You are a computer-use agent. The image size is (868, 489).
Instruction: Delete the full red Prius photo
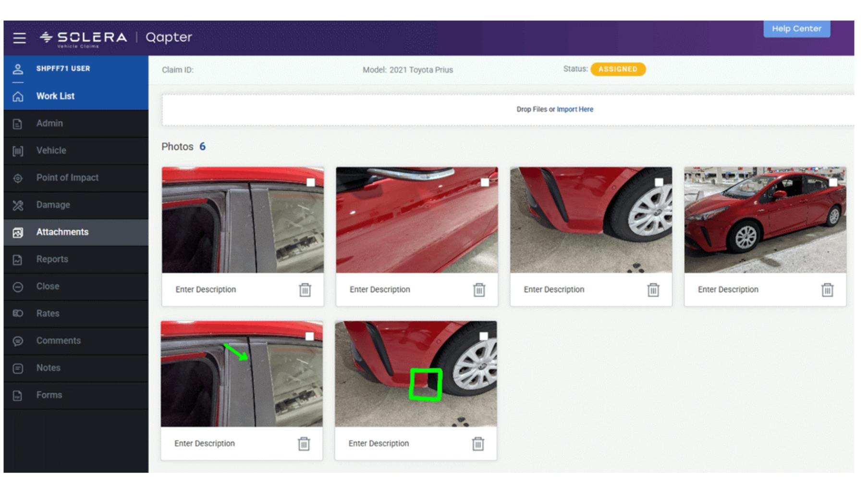(x=827, y=290)
